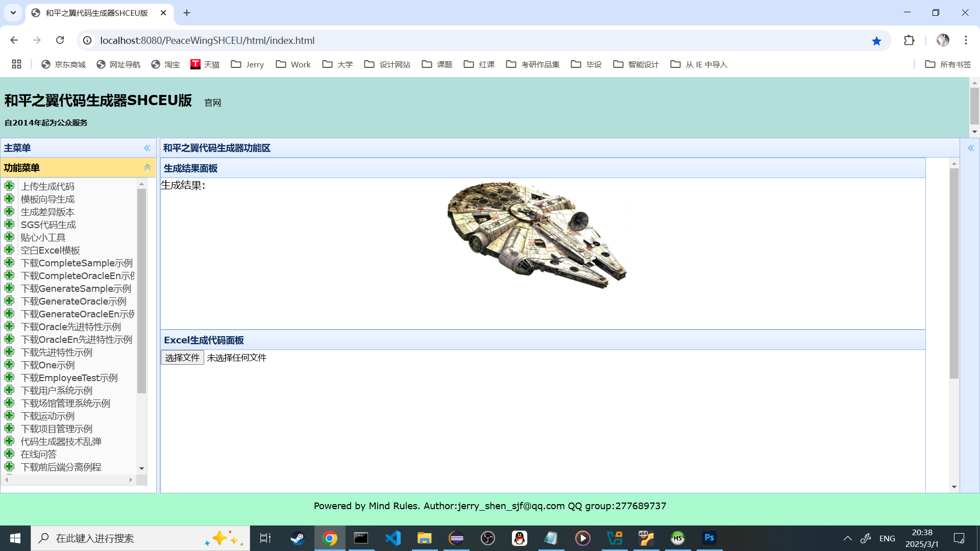
Task: Open Photoshop from the taskbar
Action: click(709, 538)
